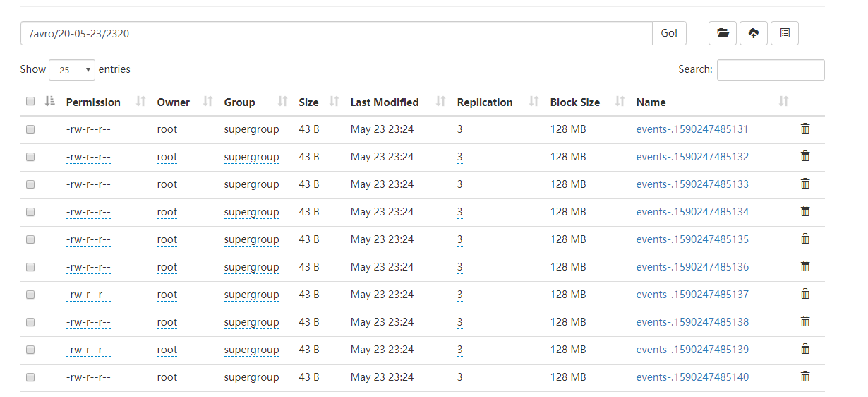Sort table by Block Size arrows
Image resolution: width=868 pixels, height=397 pixels.
pyautogui.click(x=620, y=102)
